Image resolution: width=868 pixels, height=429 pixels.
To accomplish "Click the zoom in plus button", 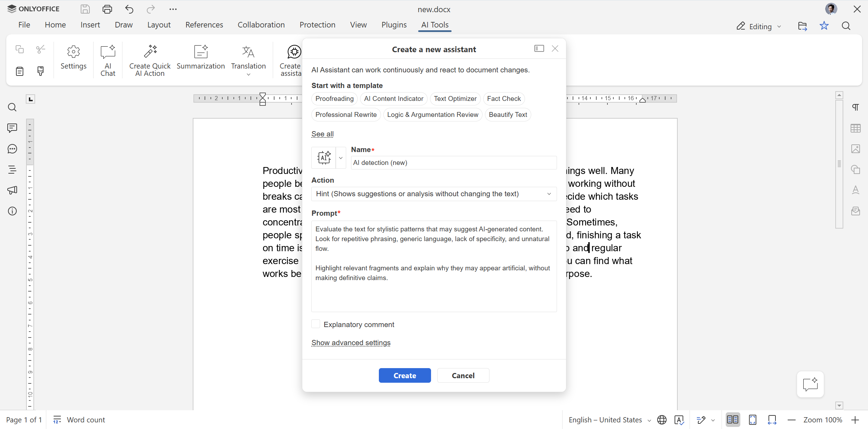I will click(x=855, y=420).
